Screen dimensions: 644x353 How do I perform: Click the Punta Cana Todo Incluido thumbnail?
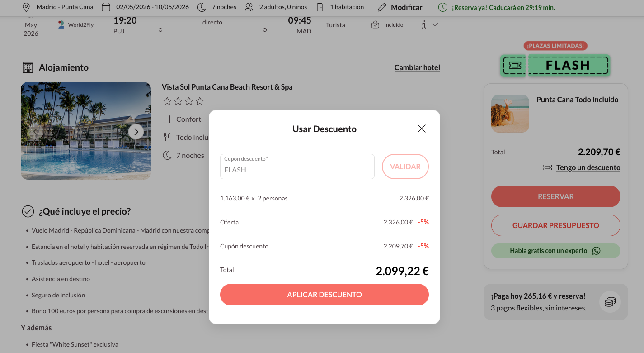[510, 114]
